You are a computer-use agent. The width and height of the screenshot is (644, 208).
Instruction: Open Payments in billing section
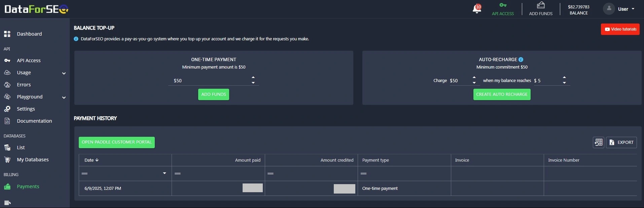pyautogui.click(x=28, y=186)
